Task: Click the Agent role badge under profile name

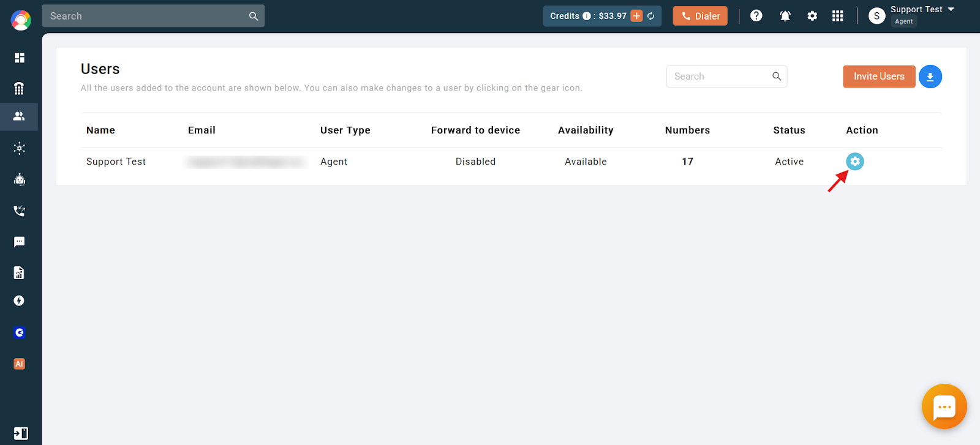Action: (904, 21)
